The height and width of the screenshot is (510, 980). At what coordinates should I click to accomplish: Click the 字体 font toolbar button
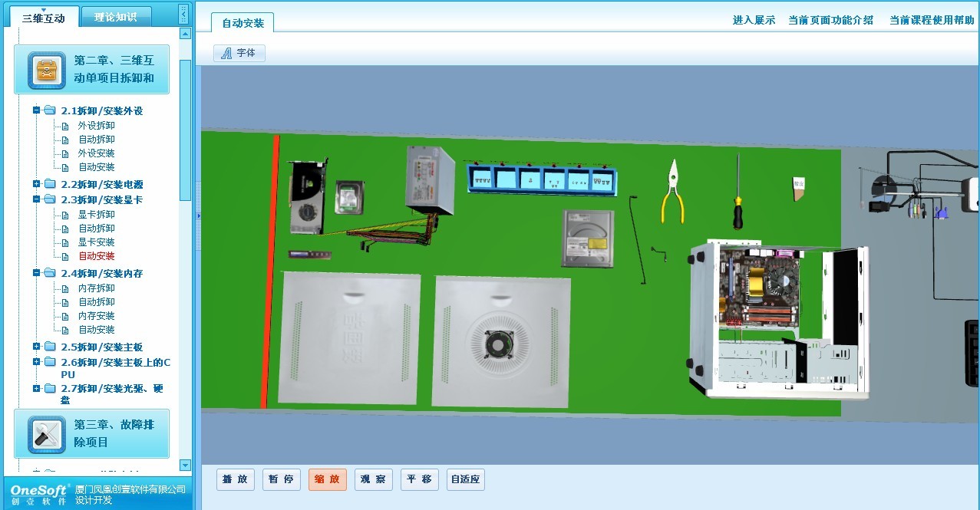pos(239,53)
